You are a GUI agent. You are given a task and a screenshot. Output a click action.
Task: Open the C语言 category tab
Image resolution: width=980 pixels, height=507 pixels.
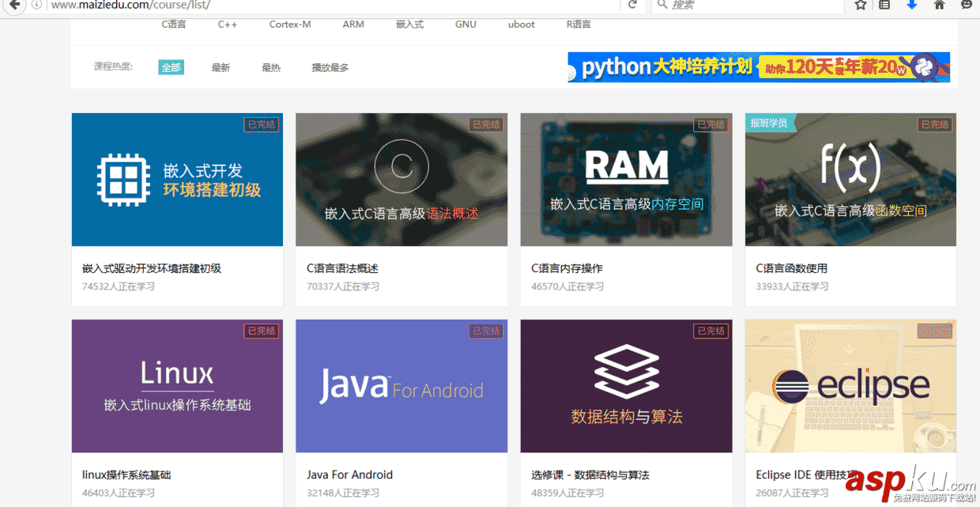(173, 25)
